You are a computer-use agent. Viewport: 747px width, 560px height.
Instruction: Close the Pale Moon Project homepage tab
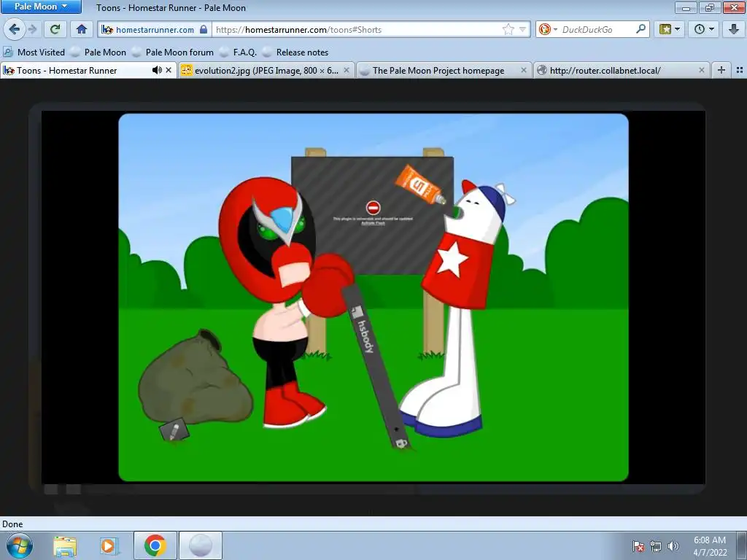point(524,71)
